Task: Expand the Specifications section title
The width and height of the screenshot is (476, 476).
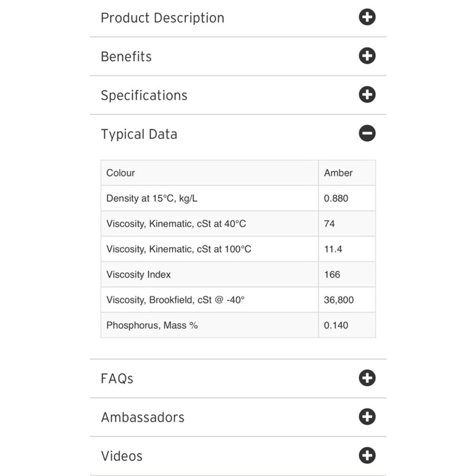Action: (144, 95)
